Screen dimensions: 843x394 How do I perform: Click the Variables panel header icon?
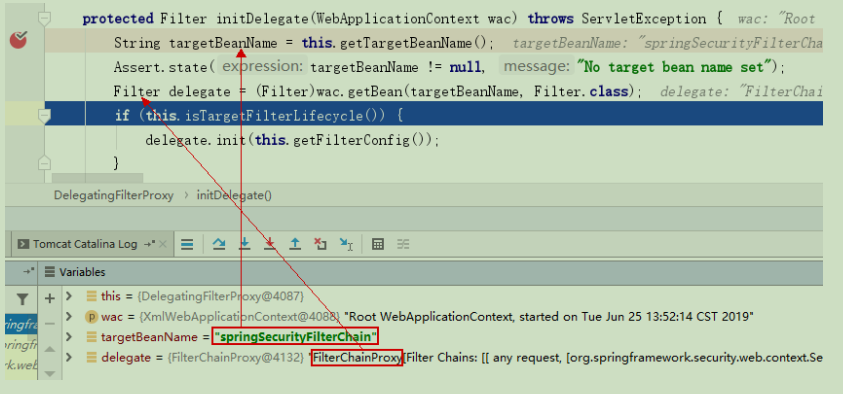(x=49, y=272)
